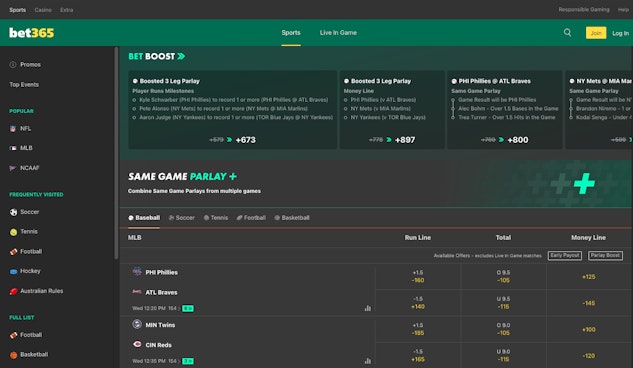Pick PHI Phillies money line +125

click(x=589, y=276)
